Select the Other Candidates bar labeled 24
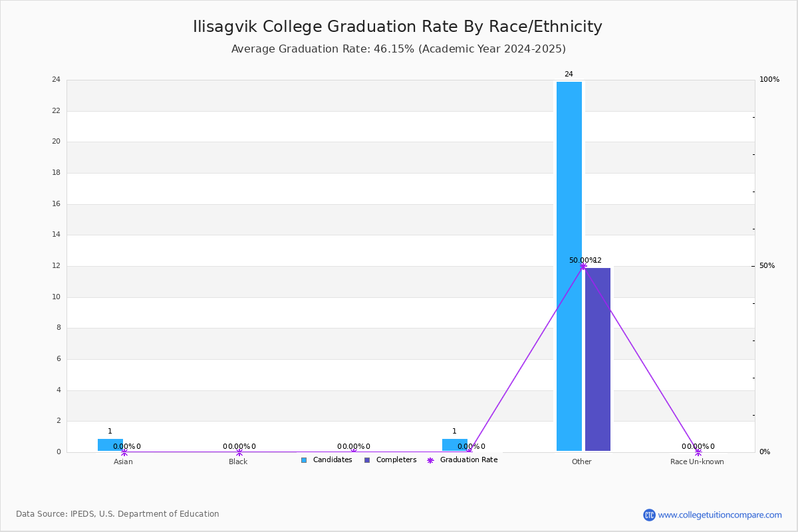This screenshot has width=798, height=532. [x=569, y=266]
